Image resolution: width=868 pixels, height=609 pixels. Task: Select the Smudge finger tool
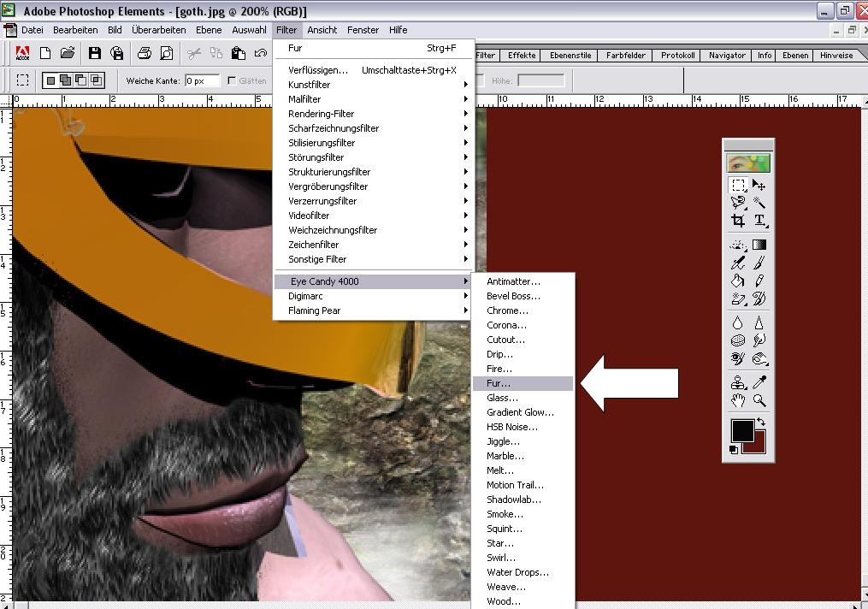coord(759,340)
